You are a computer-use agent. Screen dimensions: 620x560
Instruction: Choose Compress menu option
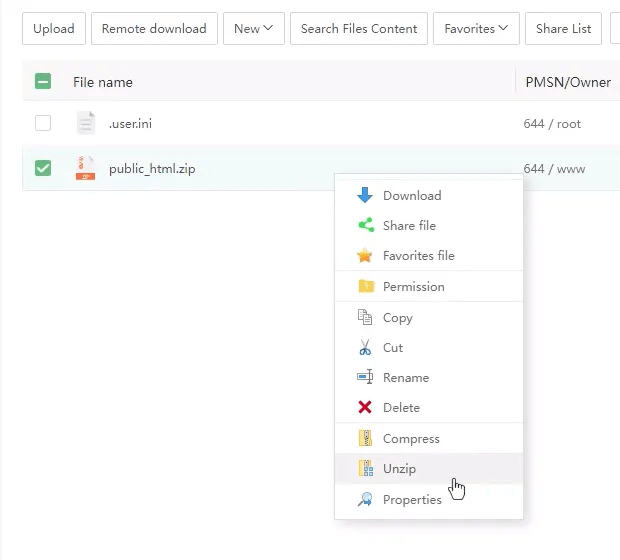[429, 439]
